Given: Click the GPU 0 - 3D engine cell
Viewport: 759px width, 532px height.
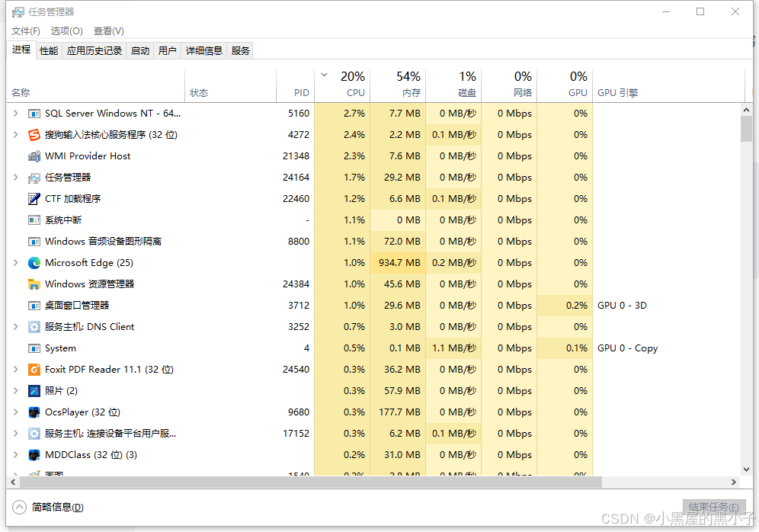Looking at the screenshot, I should pyautogui.click(x=622, y=306).
